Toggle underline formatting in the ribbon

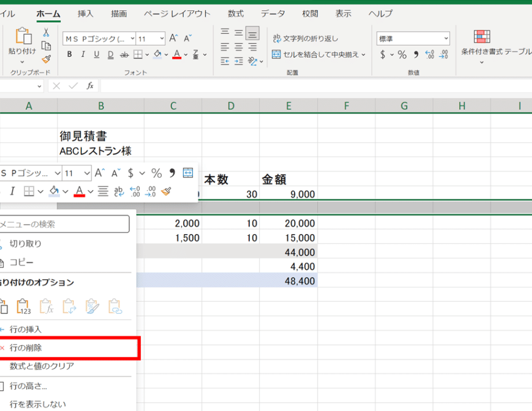(96, 55)
